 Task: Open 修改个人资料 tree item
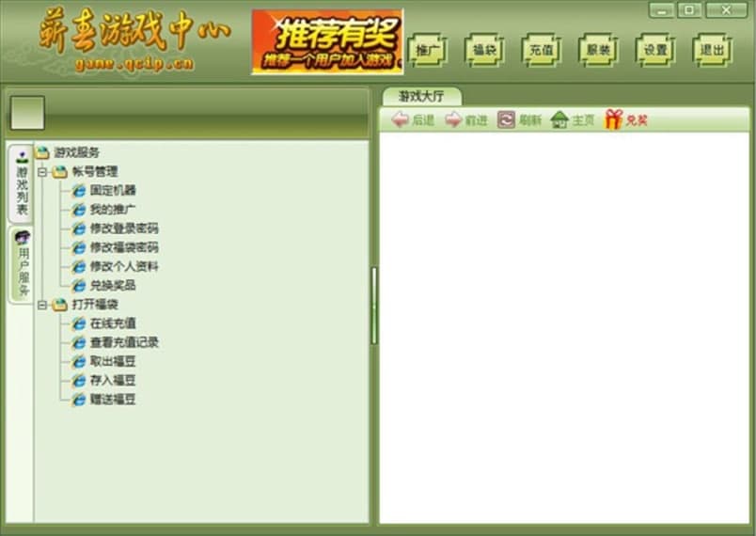[x=124, y=266]
